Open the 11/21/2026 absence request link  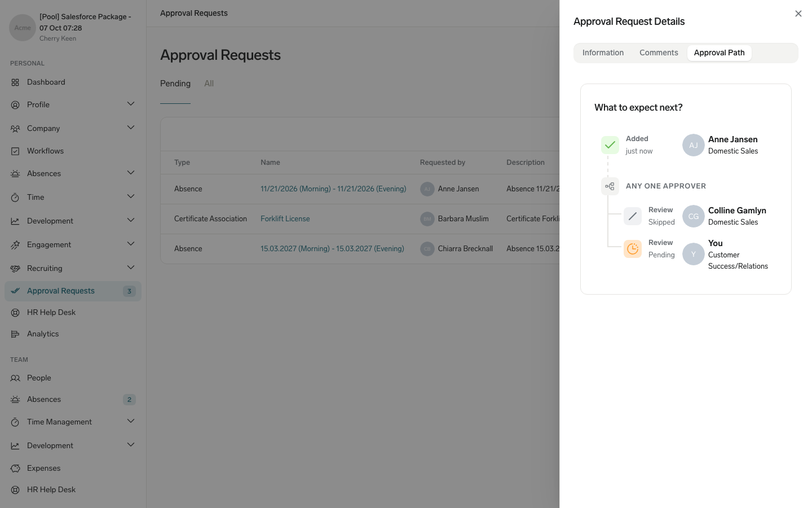click(x=333, y=189)
